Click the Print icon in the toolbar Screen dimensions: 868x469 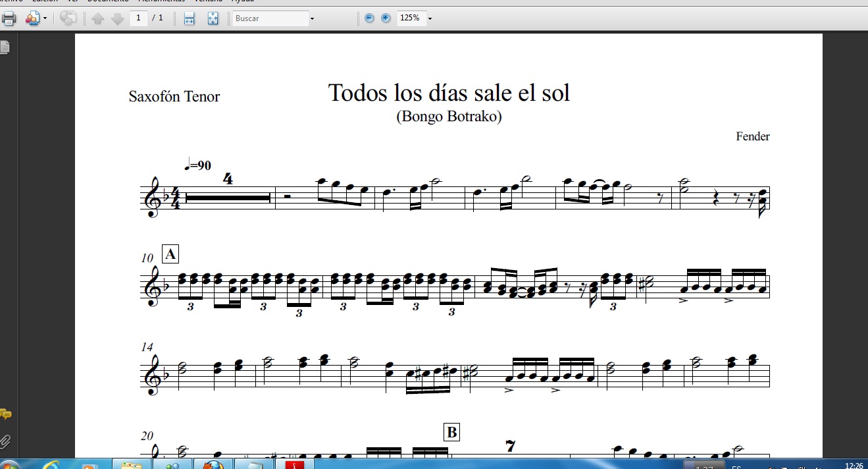coord(9,18)
